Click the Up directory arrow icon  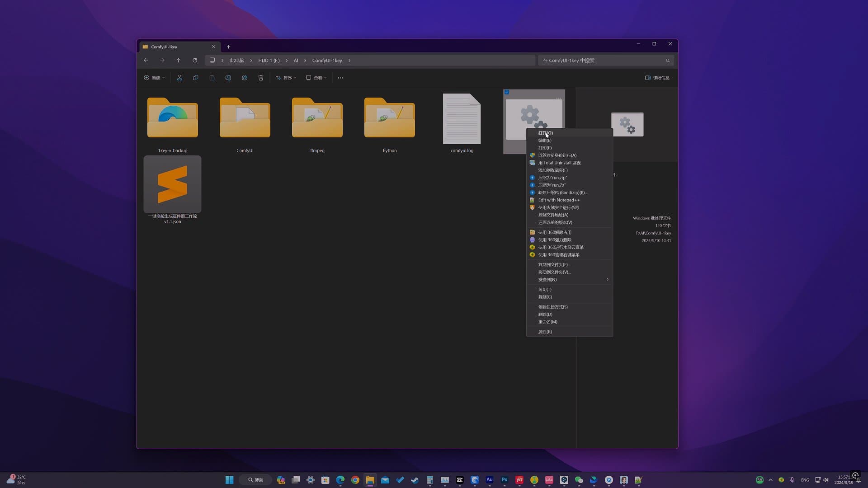pos(179,60)
